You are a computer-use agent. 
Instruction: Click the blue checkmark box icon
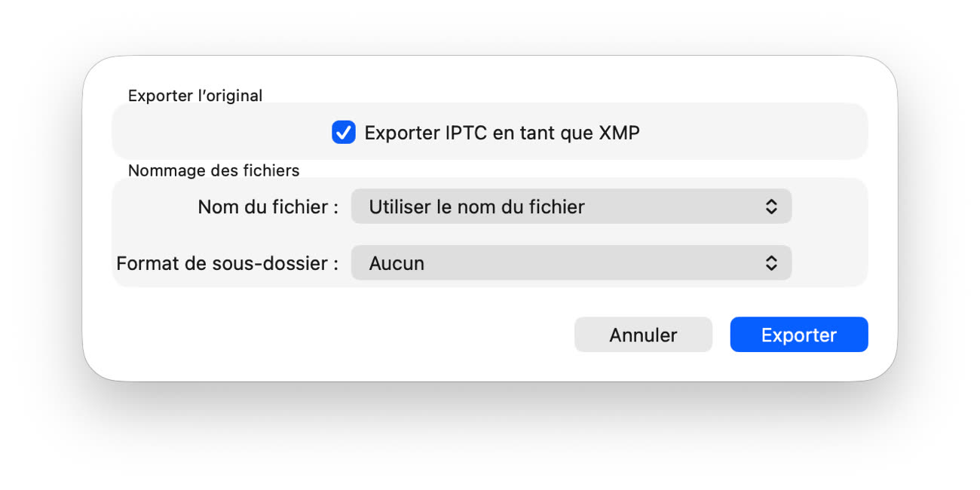[x=344, y=133]
